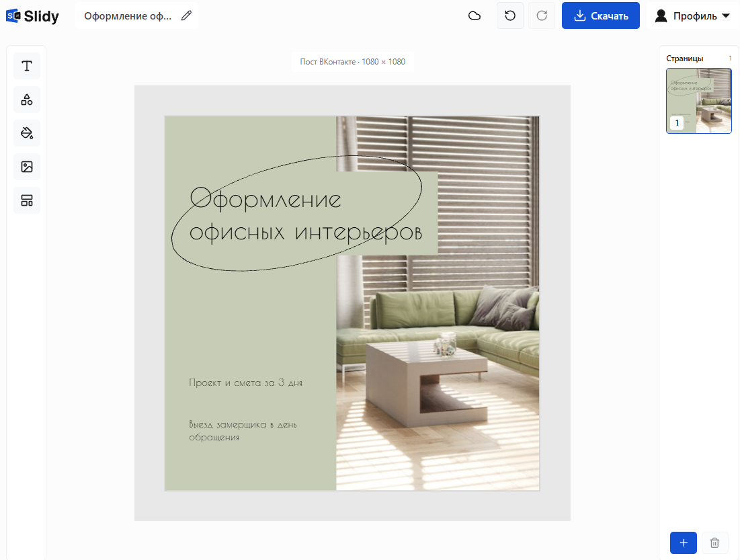Click the 'Страницы' panel heading
The image size is (740, 560).
click(x=684, y=58)
